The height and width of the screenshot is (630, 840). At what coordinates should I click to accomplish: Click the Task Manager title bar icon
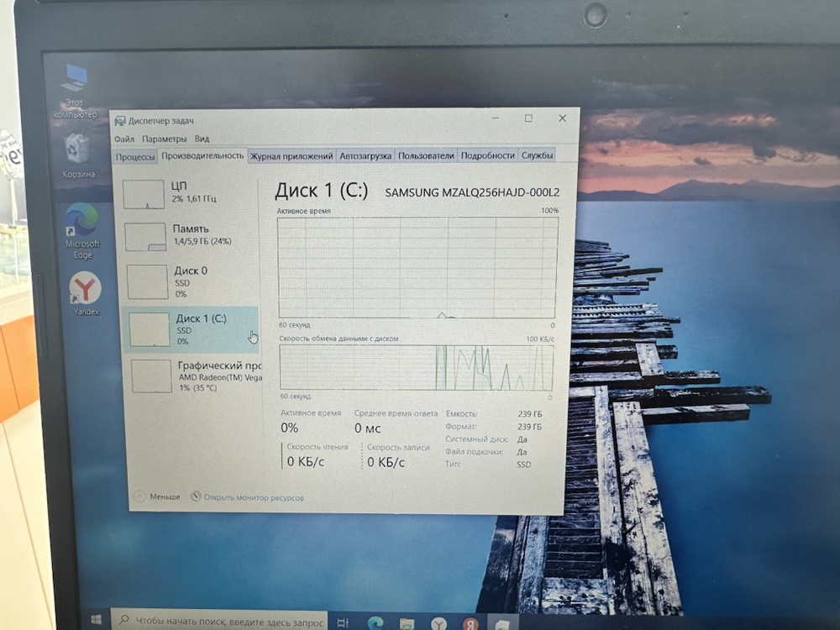pos(120,121)
